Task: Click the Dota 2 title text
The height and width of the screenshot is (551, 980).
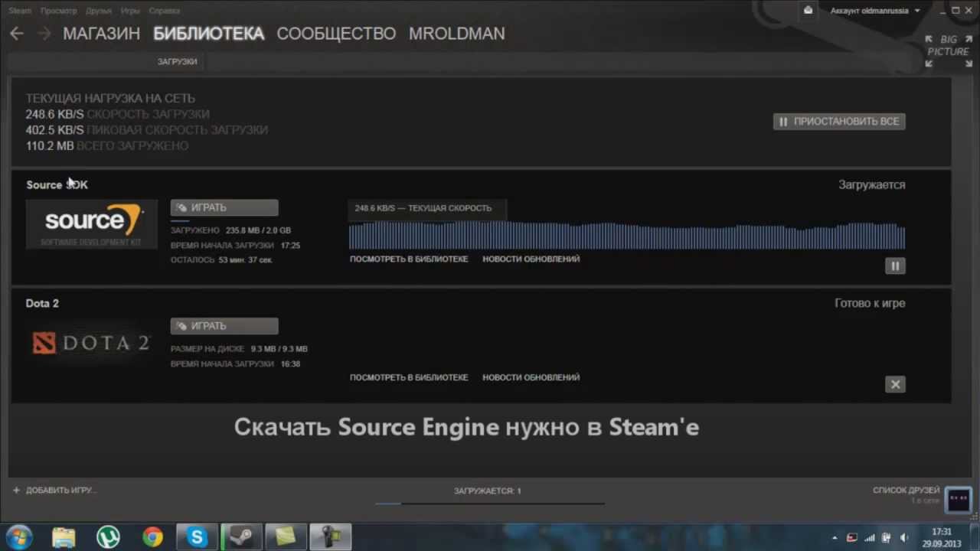Action: [42, 303]
